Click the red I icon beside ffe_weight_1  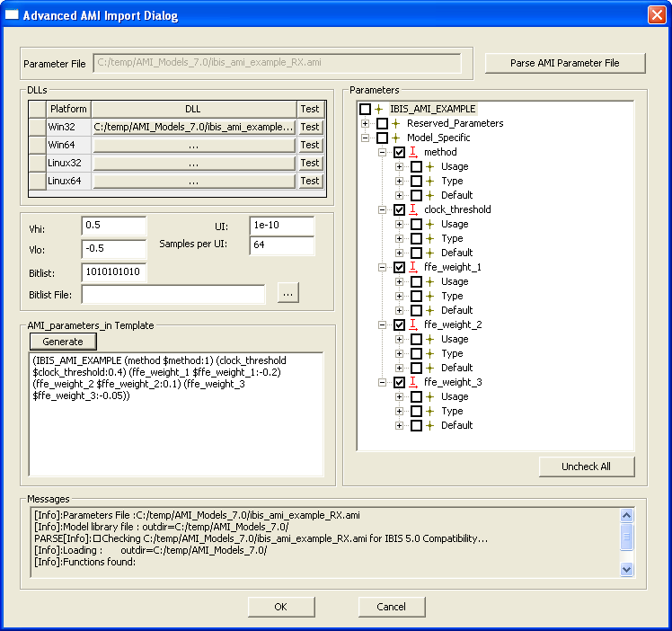tap(413, 267)
